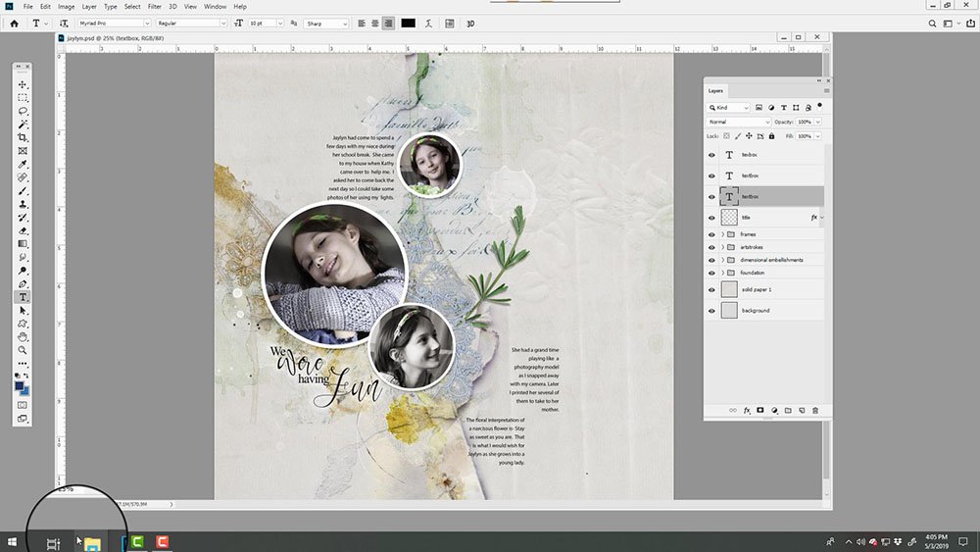Select the Dodge tool
The width and height of the screenshot is (980, 552).
(x=23, y=270)
